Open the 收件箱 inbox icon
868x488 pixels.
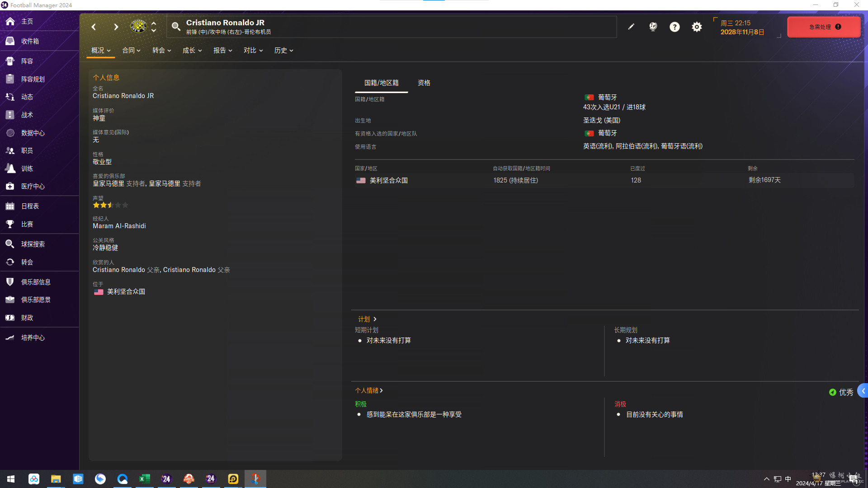click(10, 41)
